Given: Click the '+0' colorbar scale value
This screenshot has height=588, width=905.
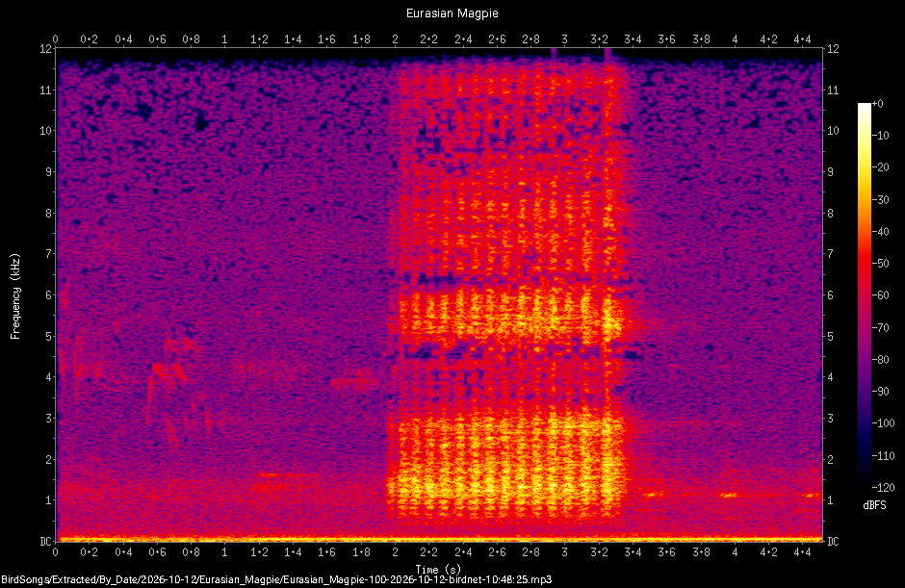Looking at the screenshot, I should coord(877,104).
